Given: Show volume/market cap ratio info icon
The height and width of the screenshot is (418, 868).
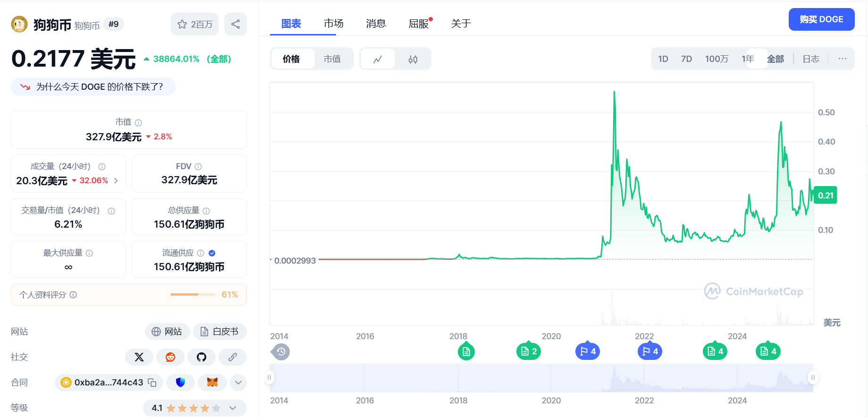Looking at the screenshot, I should 111,211.
